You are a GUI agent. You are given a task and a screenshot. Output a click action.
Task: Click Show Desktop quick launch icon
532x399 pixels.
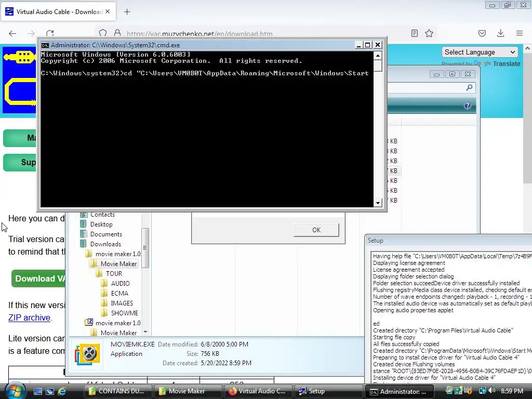(37, 391)
